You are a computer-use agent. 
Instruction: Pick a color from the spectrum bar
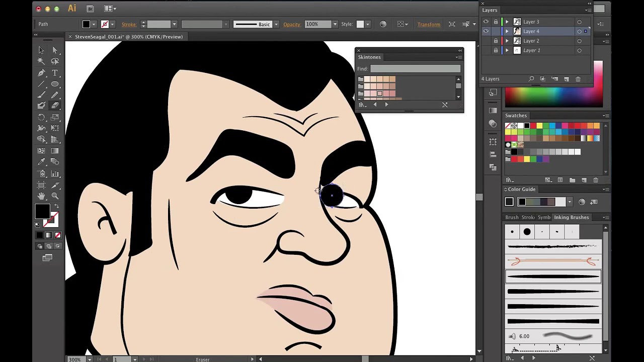pos(553,97)
